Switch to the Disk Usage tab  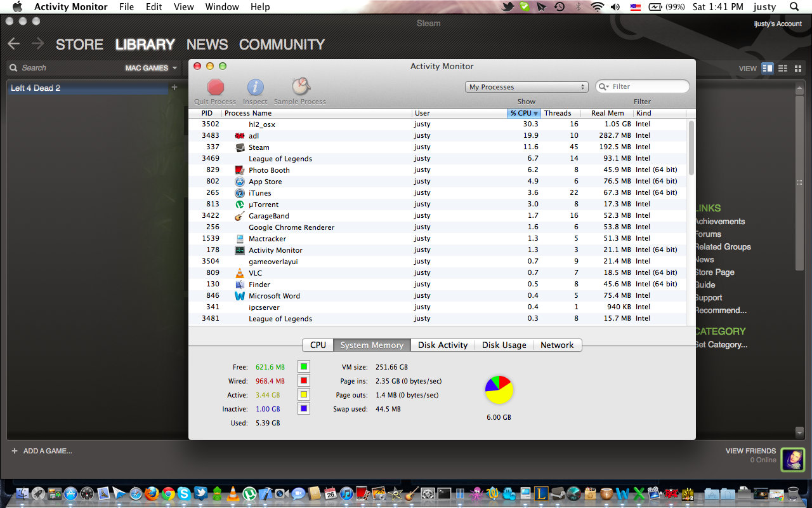[504, 345]
